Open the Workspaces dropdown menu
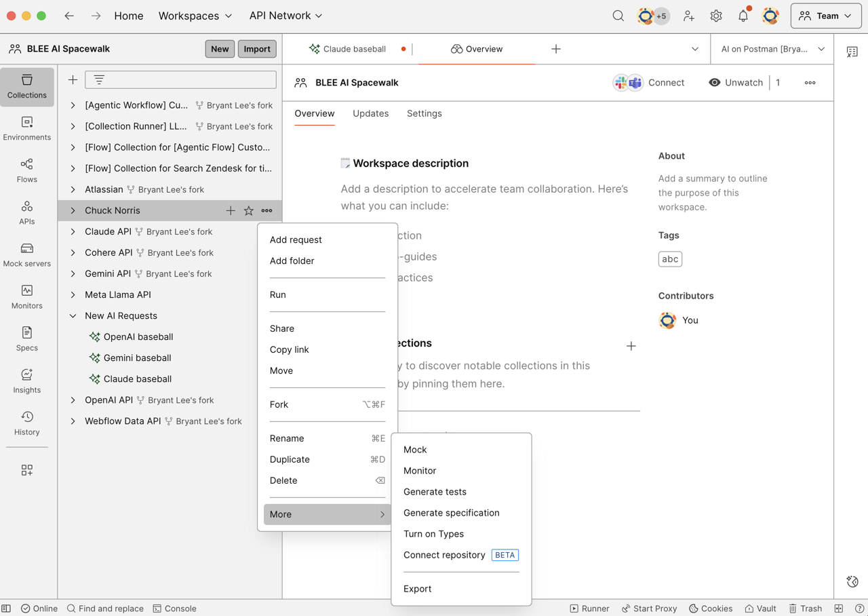This screenshot has width=868, height=616. click(x=195, y=16)
